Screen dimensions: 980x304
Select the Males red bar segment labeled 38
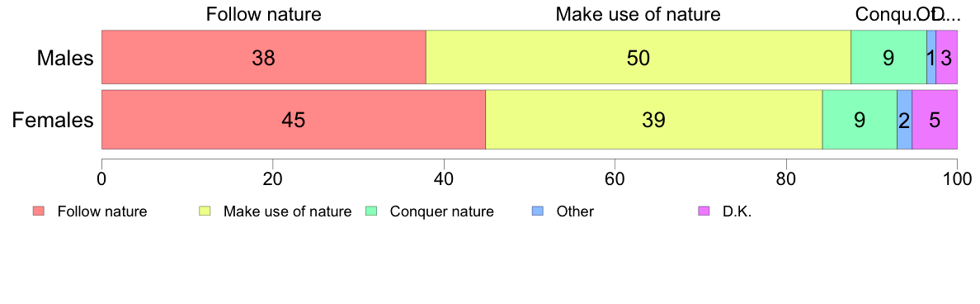264,57
